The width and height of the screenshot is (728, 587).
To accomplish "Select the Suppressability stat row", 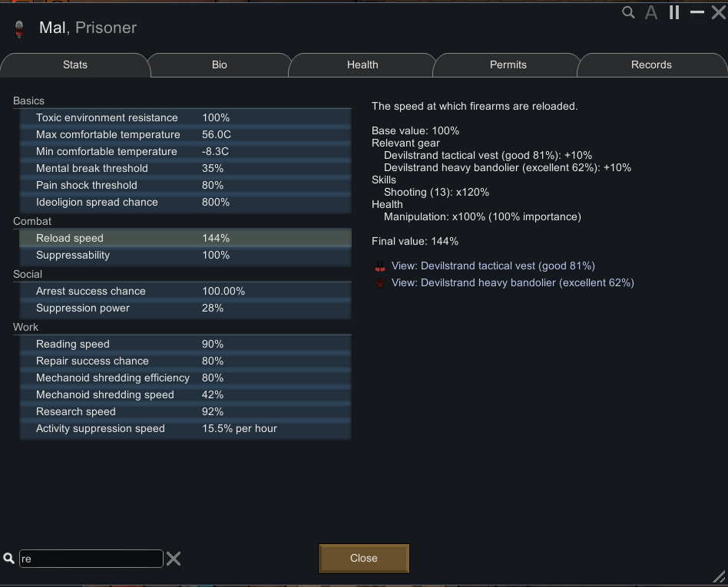I will [184, 256].
